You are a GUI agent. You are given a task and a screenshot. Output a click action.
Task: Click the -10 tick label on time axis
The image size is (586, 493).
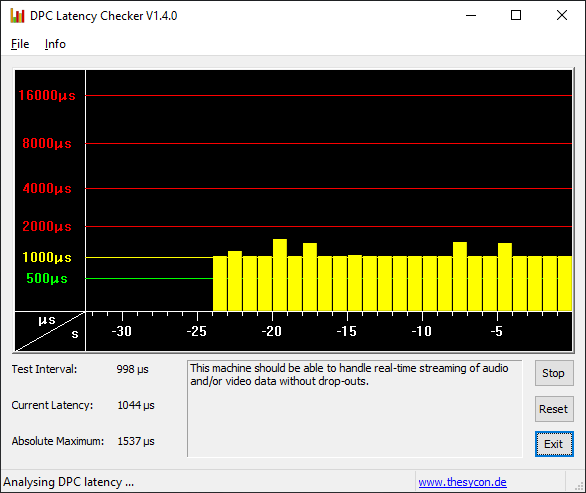422,331
